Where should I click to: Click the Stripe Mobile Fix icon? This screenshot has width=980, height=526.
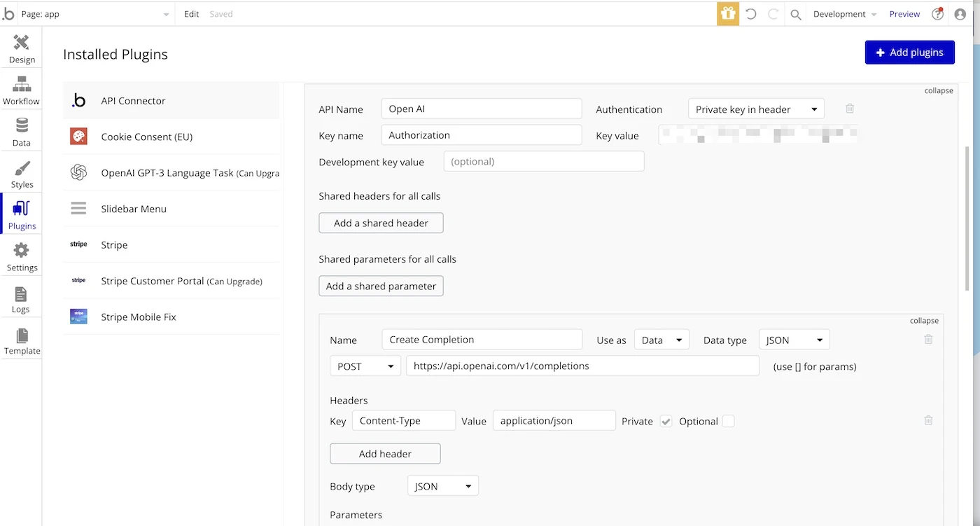tap(78, 317)
